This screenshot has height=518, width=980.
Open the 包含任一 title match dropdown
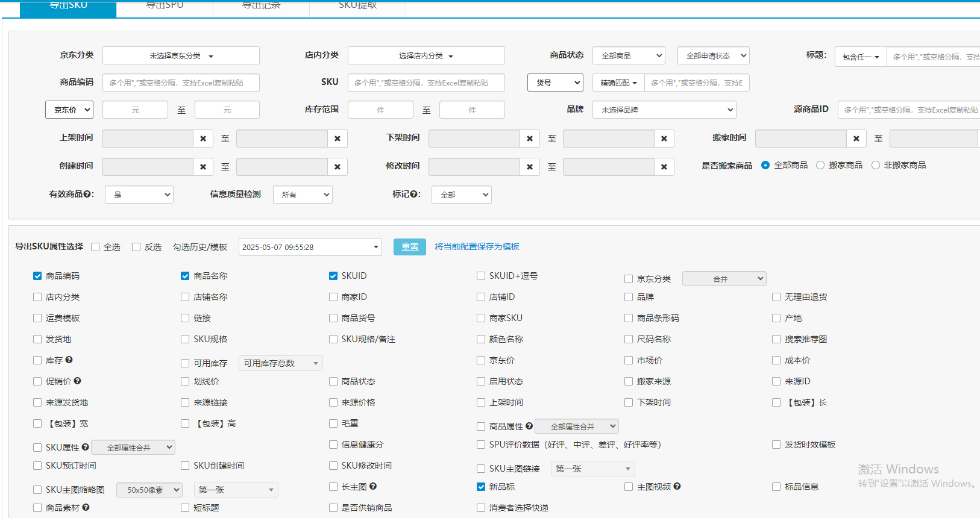pos(861,57)
